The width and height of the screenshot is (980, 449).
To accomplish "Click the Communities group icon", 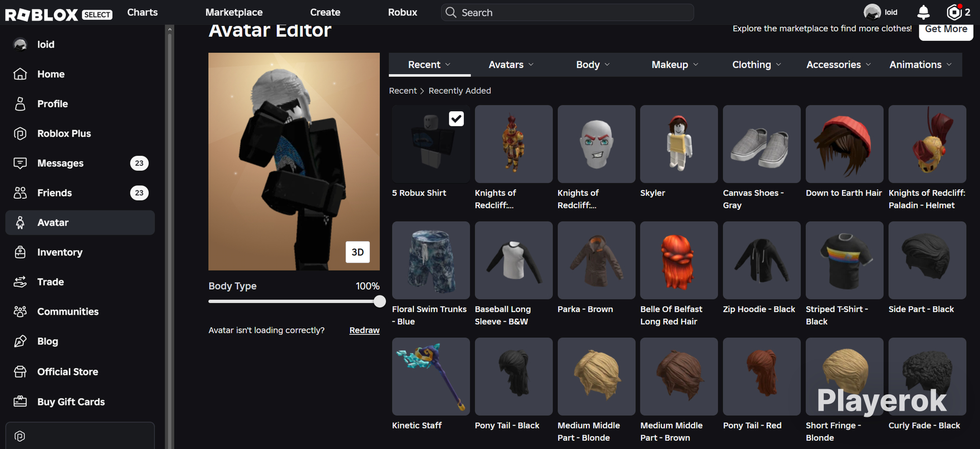I will [20, 311].
